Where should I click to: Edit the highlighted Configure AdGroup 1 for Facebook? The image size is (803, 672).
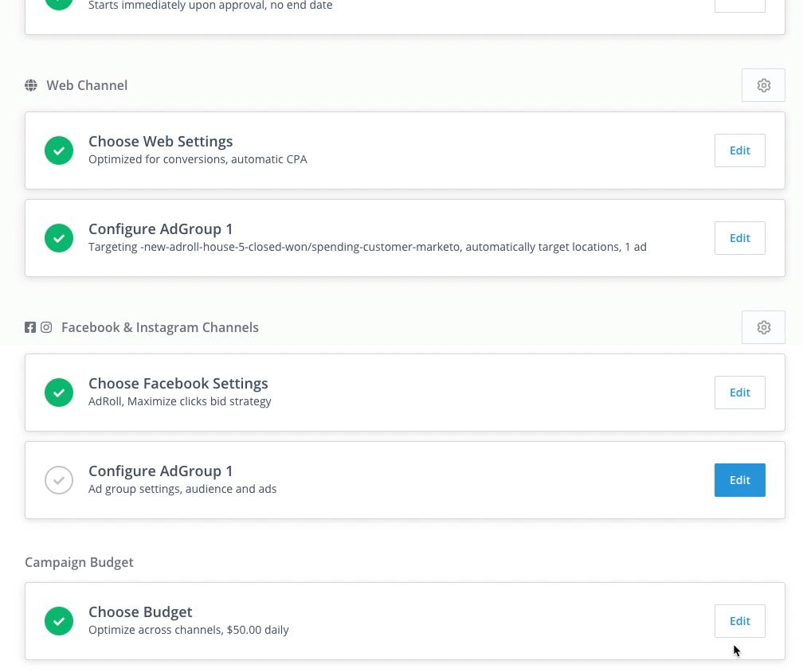(739, 480)
